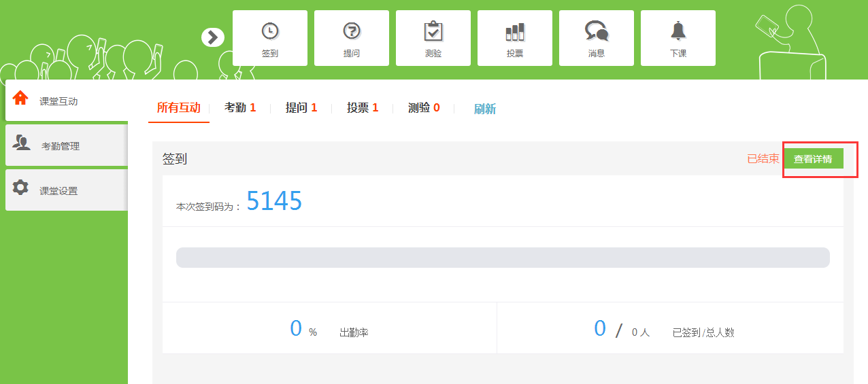Open the 提问 1 tab
This screenshot has width=868, height=384.
point(301,107)
